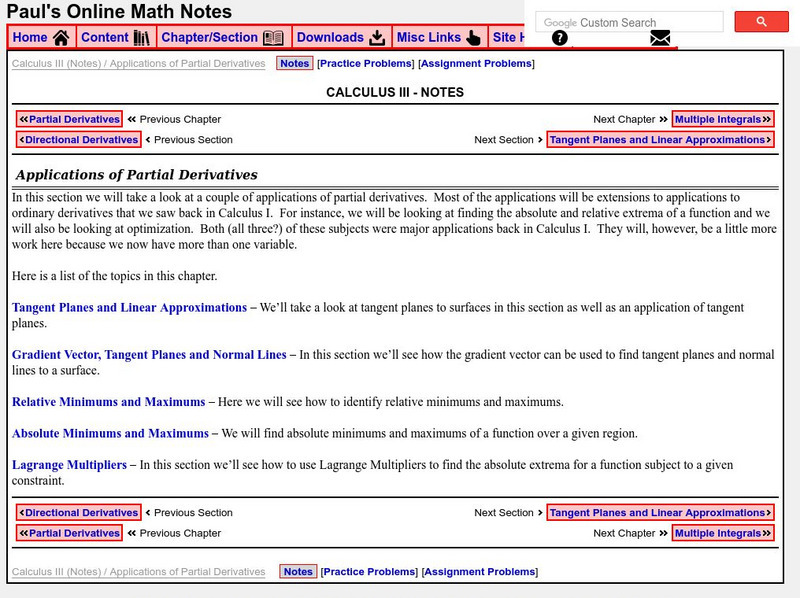Open the bottom Practice Problems link
The width and height of the screenshot is (800, 598).
pyautogui.click(x=369, y=571)
